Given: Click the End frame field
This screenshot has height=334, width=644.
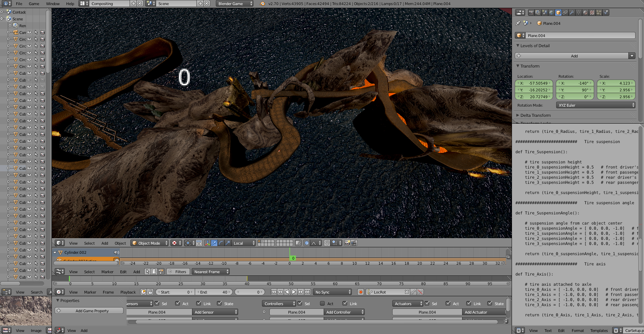Looking at the screenshot, I should (x=214, y=292).
